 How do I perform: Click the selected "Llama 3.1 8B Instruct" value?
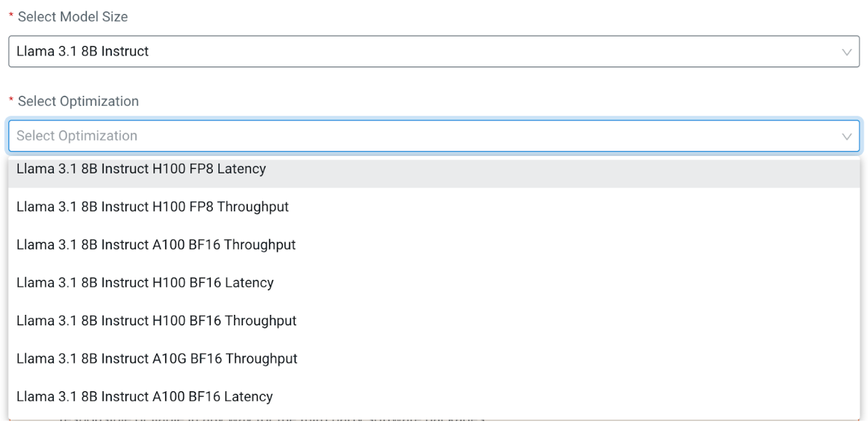[x=83, y=52]
